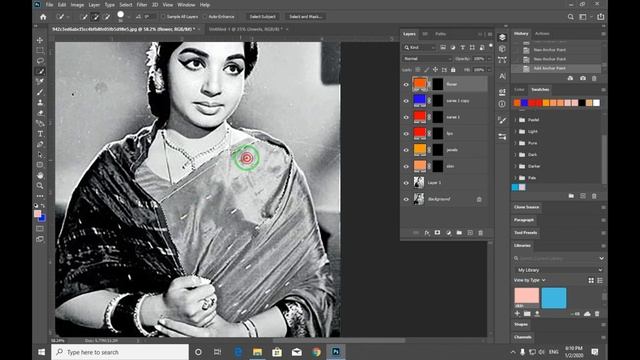
Task: Open the Window menu
Action: pyautogui.click(x=186, y=5)
